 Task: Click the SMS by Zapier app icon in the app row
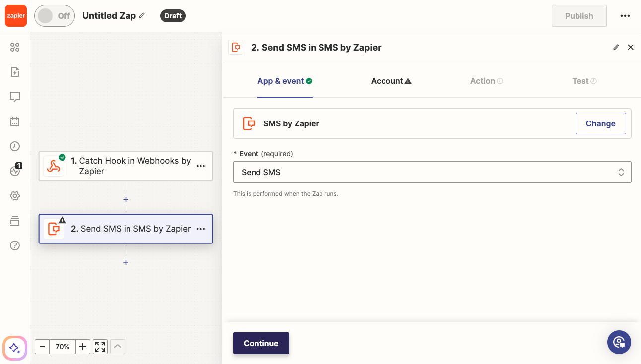[249, 123]
